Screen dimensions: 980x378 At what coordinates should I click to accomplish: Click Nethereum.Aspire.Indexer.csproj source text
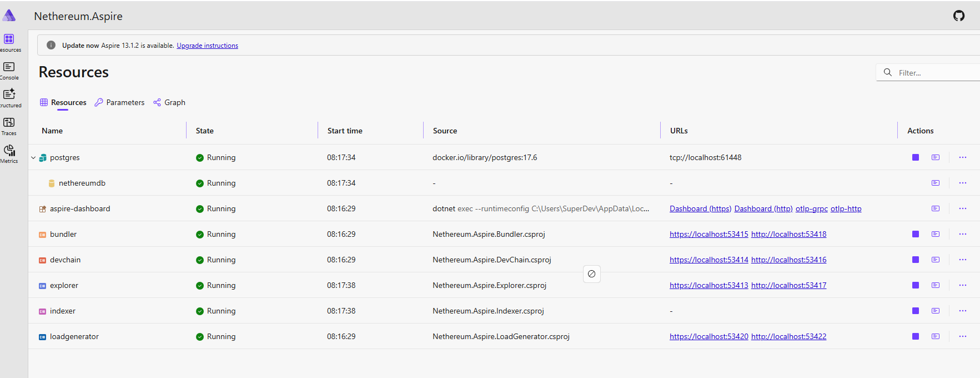tap(488, 311)
